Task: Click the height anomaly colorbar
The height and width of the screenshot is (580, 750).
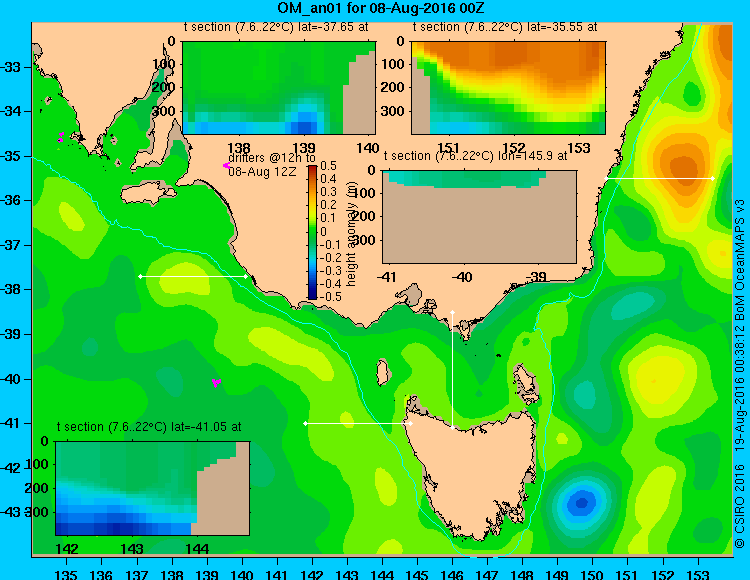Action: [x=312, y=232]
